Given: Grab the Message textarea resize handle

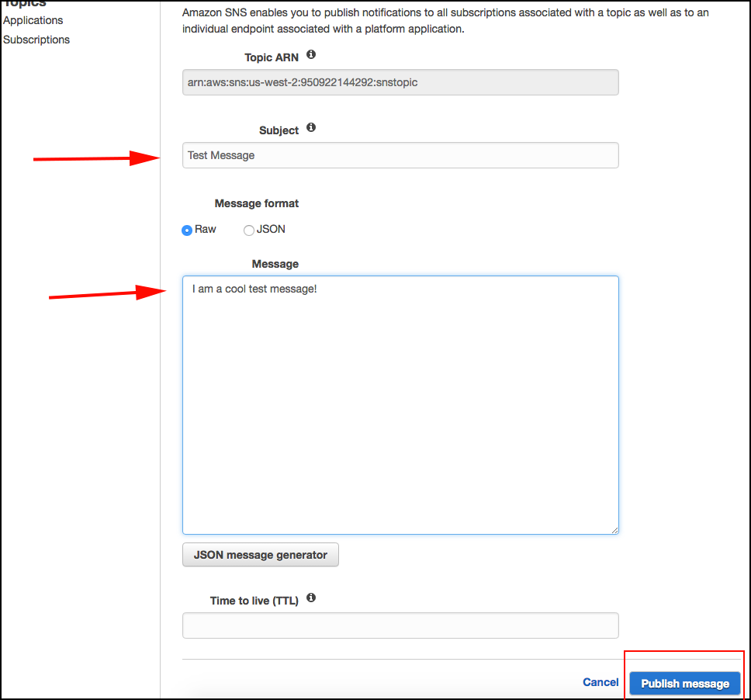Looking at the screenshot, I should (x=614, y=530).
